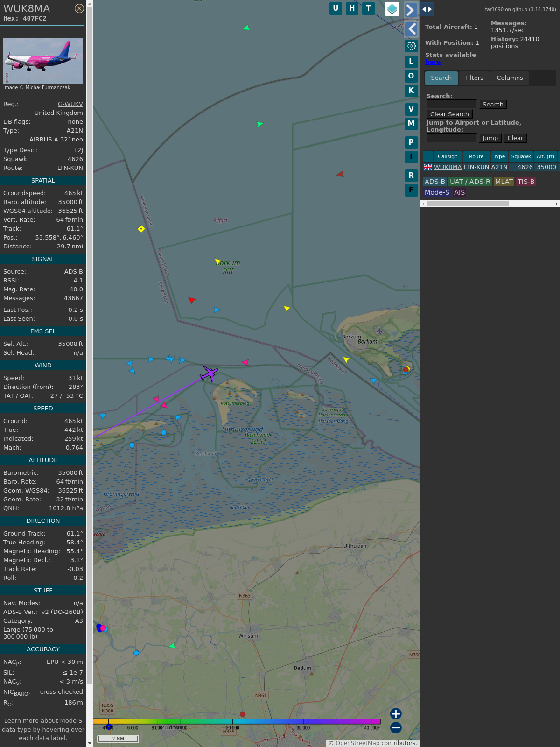Click the Jump button
560x747 pixels.
click(x=490, y=138)
